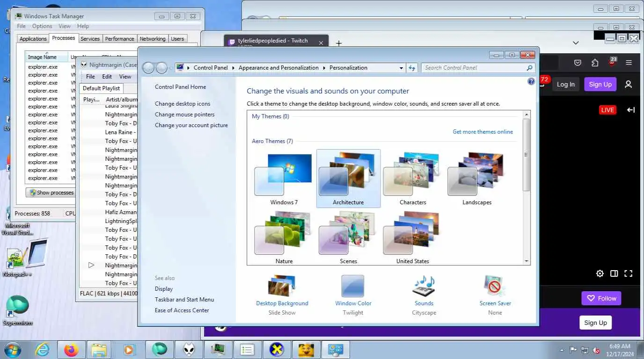Open Supermium desktop shortcut
Screen dimensions: 644x359
[17, 311]
